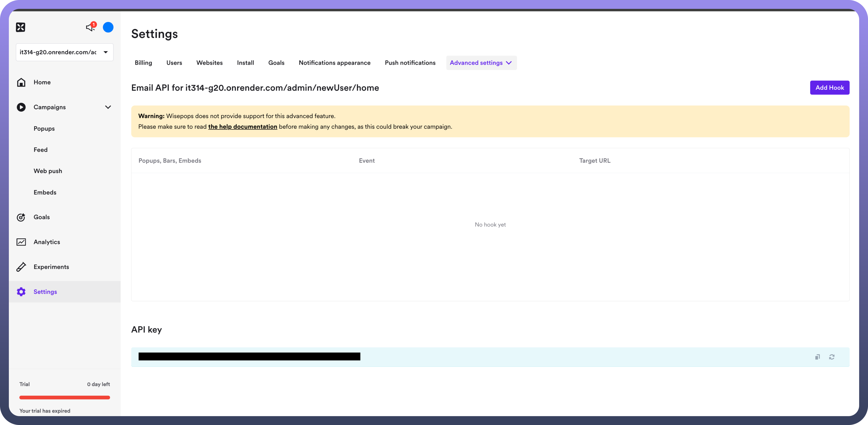Screen dimensions: 868x425
Task: Go to Home via house icon
Action: pyautogui.click(x=21, y=82)
